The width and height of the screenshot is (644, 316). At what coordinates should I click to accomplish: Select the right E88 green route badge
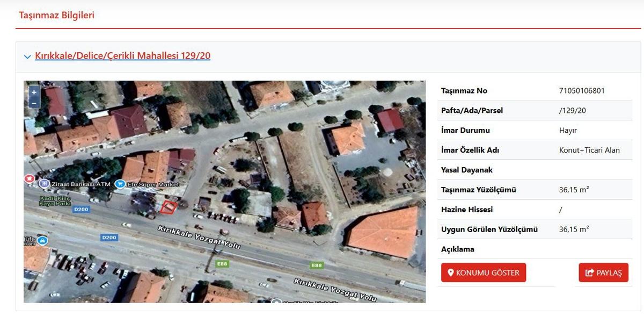[x=317, y=265]
